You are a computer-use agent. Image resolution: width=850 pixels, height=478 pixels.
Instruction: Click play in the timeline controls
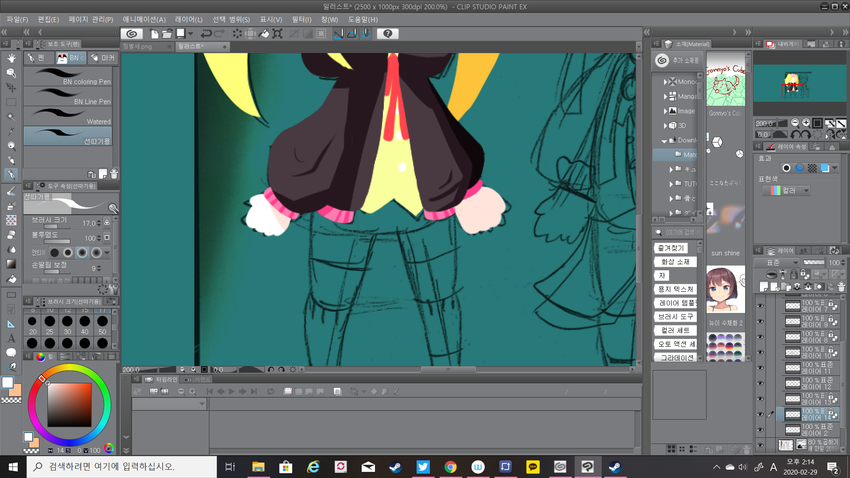tap(231, 391)
